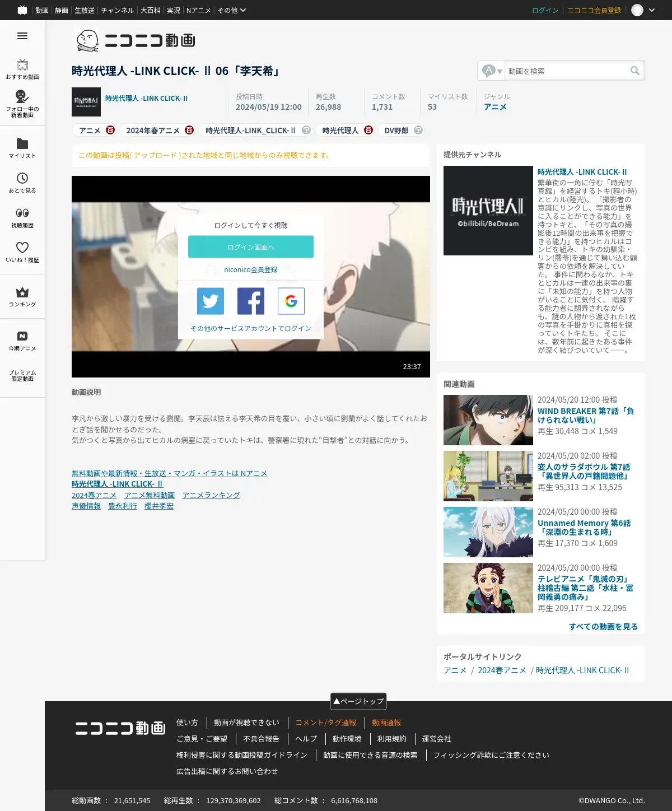672x811 pixels.
Task: Click ニコニコ会員登録 link at top
Action: [594, 10]
